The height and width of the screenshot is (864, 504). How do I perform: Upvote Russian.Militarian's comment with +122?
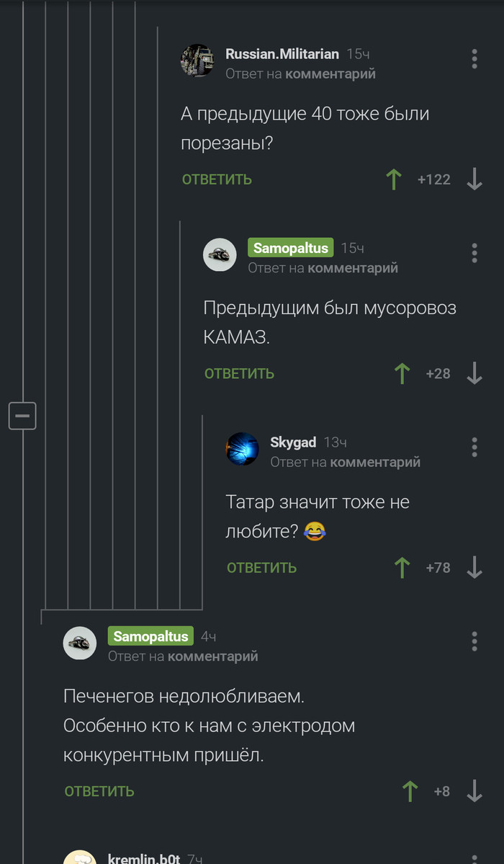click(393, 179)
